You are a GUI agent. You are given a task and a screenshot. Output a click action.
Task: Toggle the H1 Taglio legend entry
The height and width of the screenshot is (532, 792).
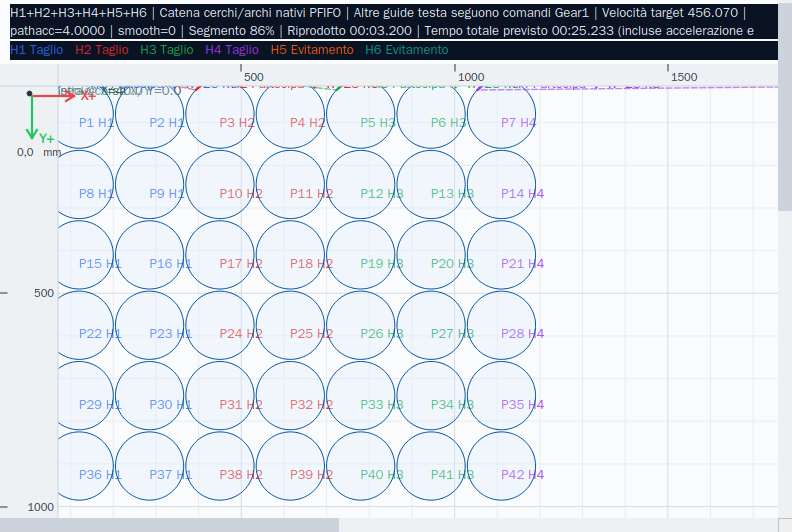point(36,50)
